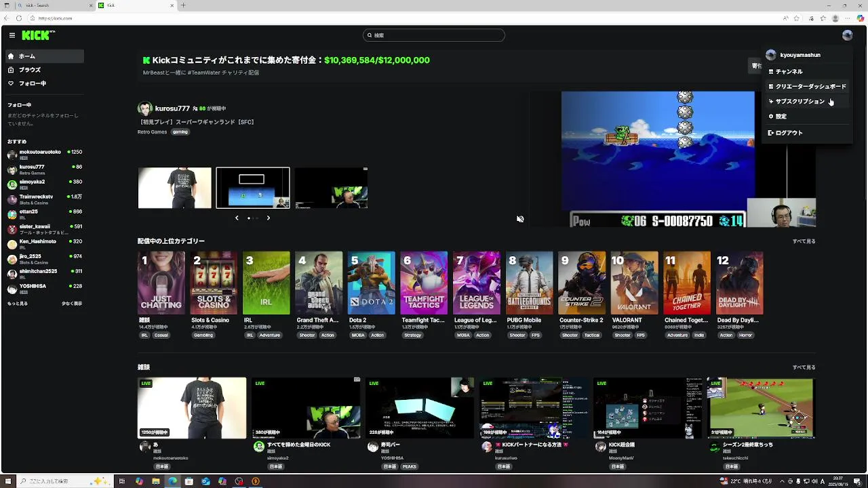Click kyouyamashun username in profile menu
This screenshot has width=868, height=488.
800,55
